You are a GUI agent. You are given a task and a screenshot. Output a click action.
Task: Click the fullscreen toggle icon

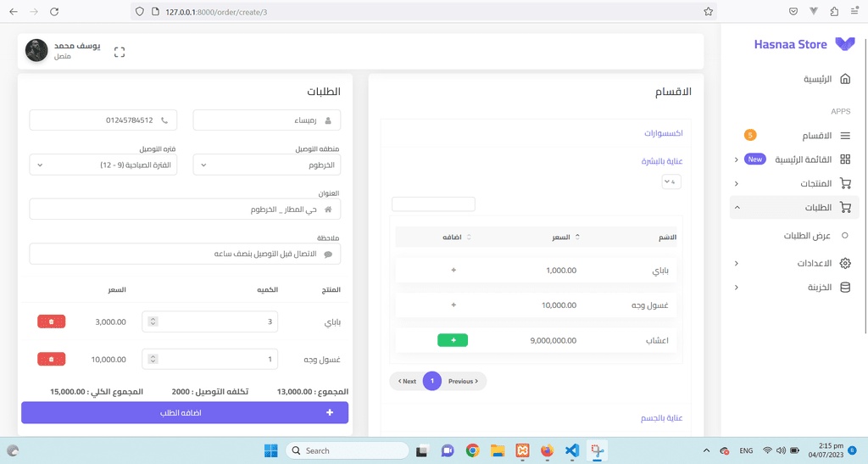pos(119,52)
